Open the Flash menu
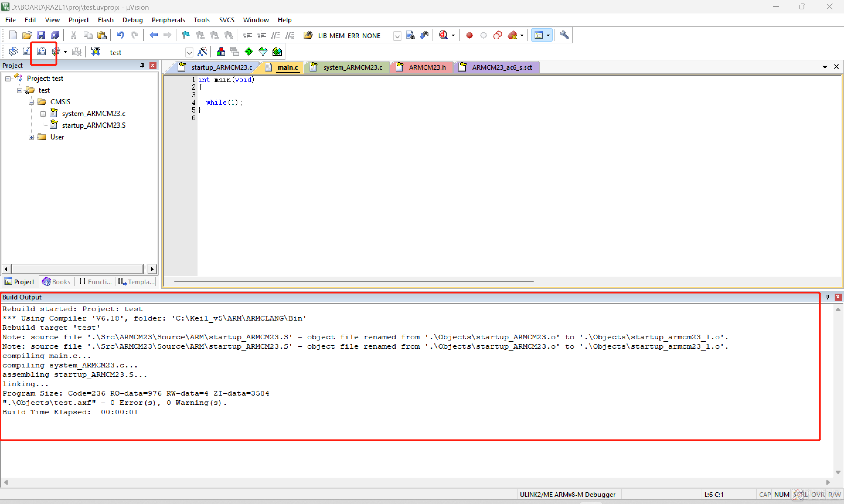This screenshot has width=844, height=504. pyautogui.click(x=105, y=20)
